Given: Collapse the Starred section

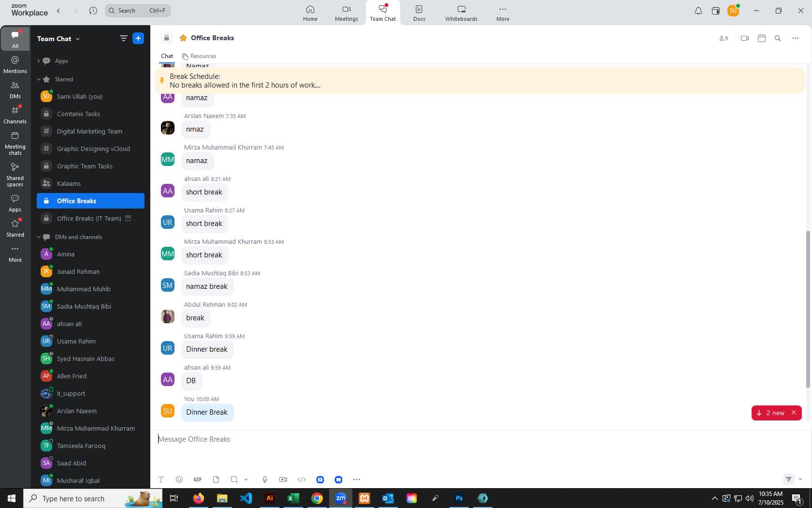Looking at the screenshot, I should (38, 79).
